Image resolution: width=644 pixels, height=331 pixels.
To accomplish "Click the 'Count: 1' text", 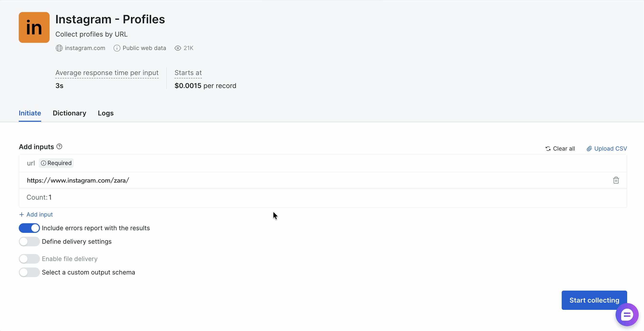I will (x=39, y=197).
